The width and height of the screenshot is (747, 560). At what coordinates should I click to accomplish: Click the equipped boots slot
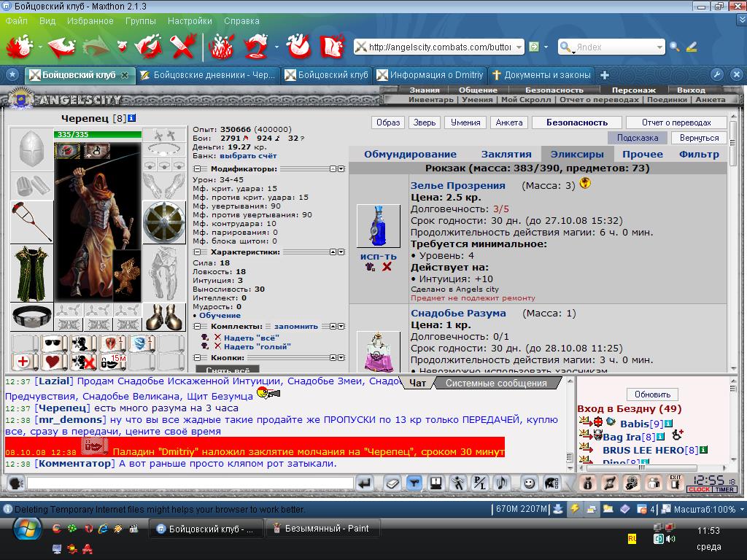[x=164, y=316]
